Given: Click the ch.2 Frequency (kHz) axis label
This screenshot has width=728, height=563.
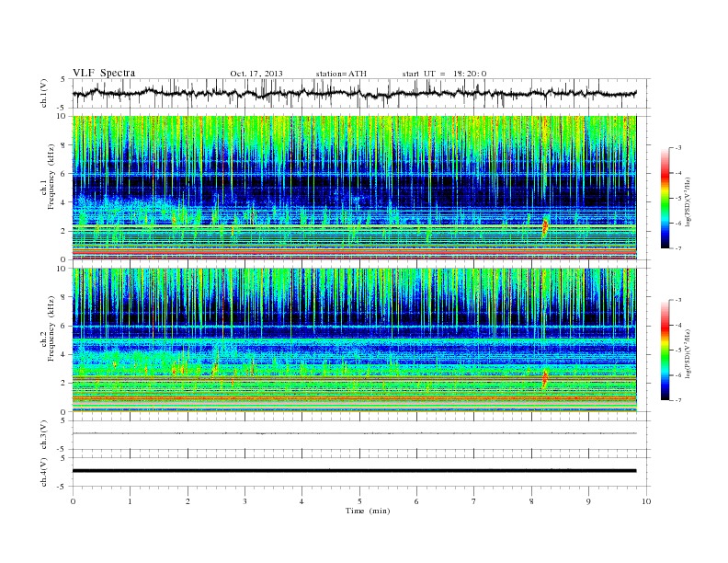Looking at the screenshot, I should (48, 328).
